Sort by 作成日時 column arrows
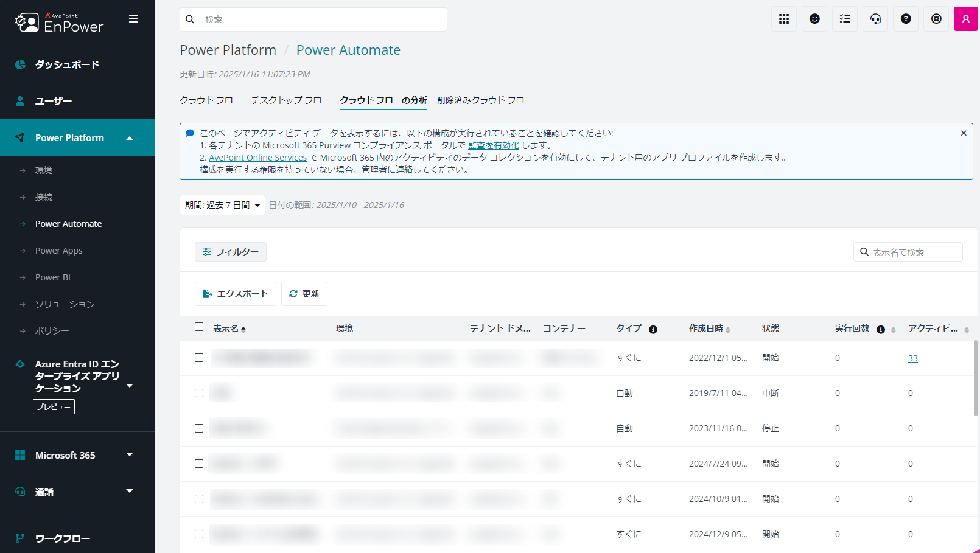The height and width of the screenshot is (553, 980). coord(728,330)
